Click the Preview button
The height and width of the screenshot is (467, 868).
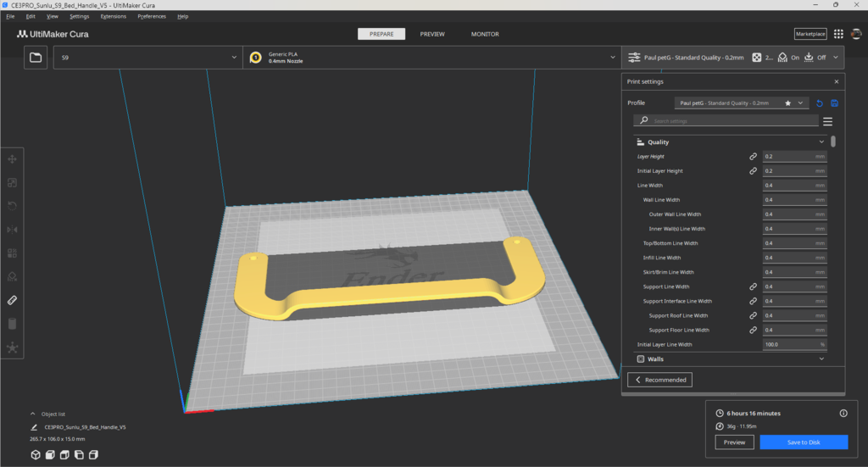[x=734, y=442]
